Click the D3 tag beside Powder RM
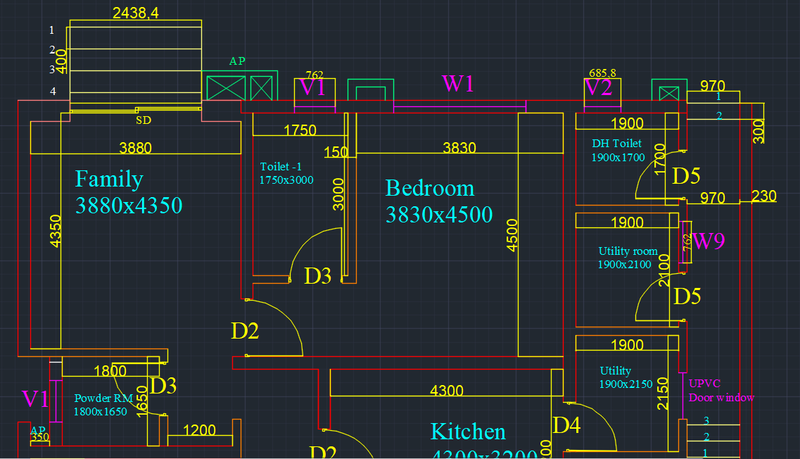The width and height of the screenshot is (800, 459). (x=163, y=386)
